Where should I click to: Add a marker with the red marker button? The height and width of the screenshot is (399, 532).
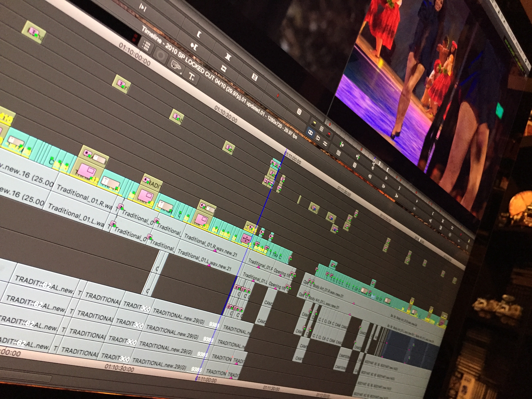[x=278, y=96]
